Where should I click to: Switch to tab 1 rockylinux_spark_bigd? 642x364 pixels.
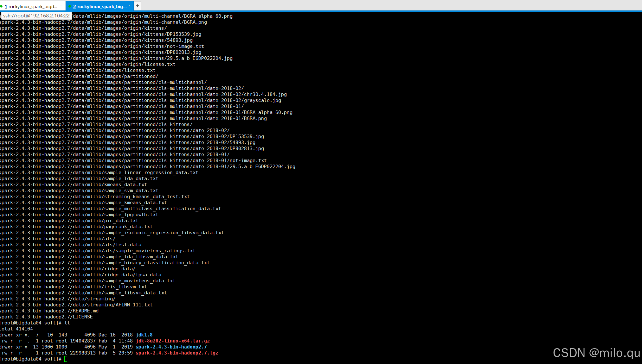click(x=32, y=6)
